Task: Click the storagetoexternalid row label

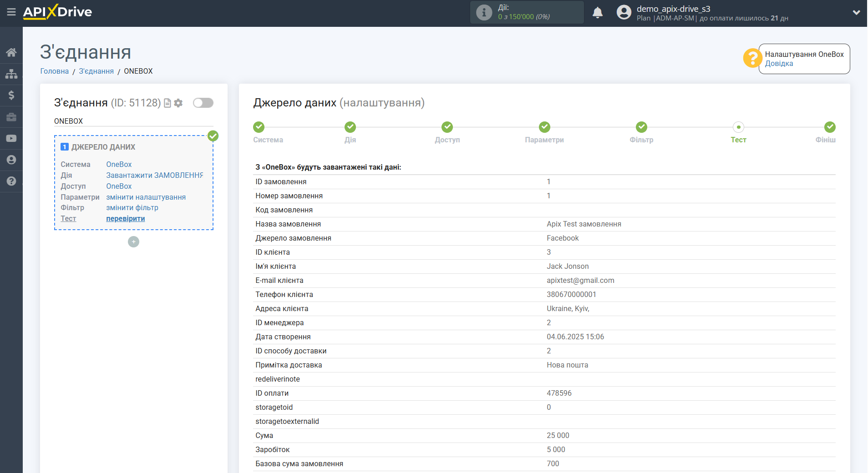Action: [x=287, y=421]
